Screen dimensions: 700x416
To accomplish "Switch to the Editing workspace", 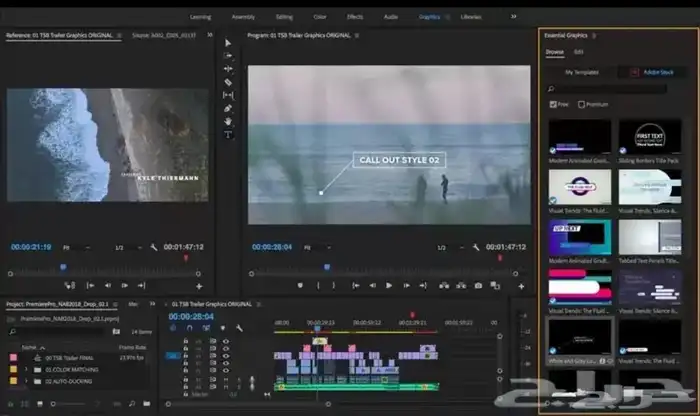I will [x=284, y=17].
